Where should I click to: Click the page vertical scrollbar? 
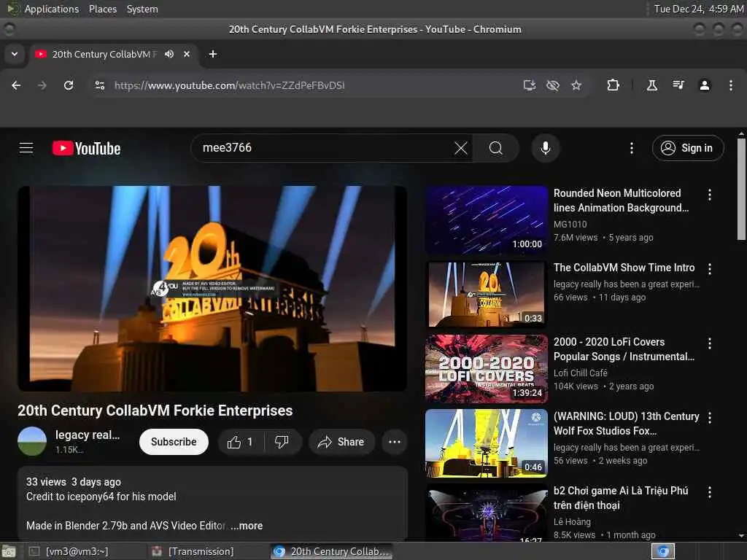coord(741,189)
